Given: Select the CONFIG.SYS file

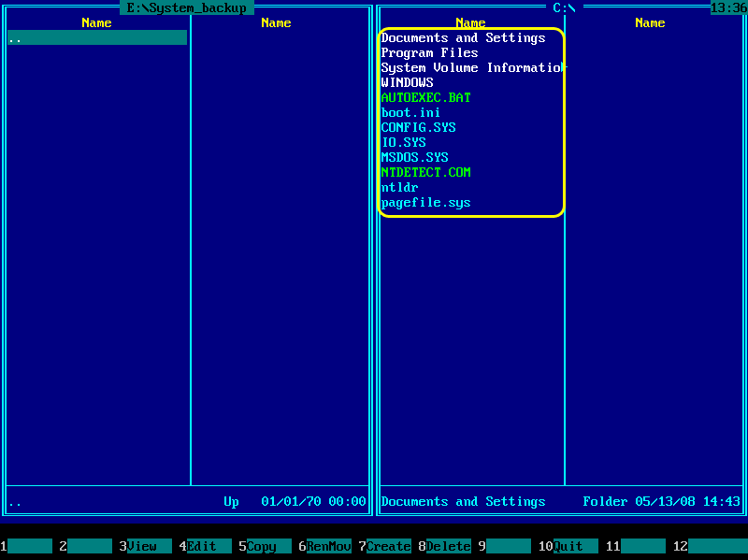Looking at the screenshot, I should click(418, 127).
